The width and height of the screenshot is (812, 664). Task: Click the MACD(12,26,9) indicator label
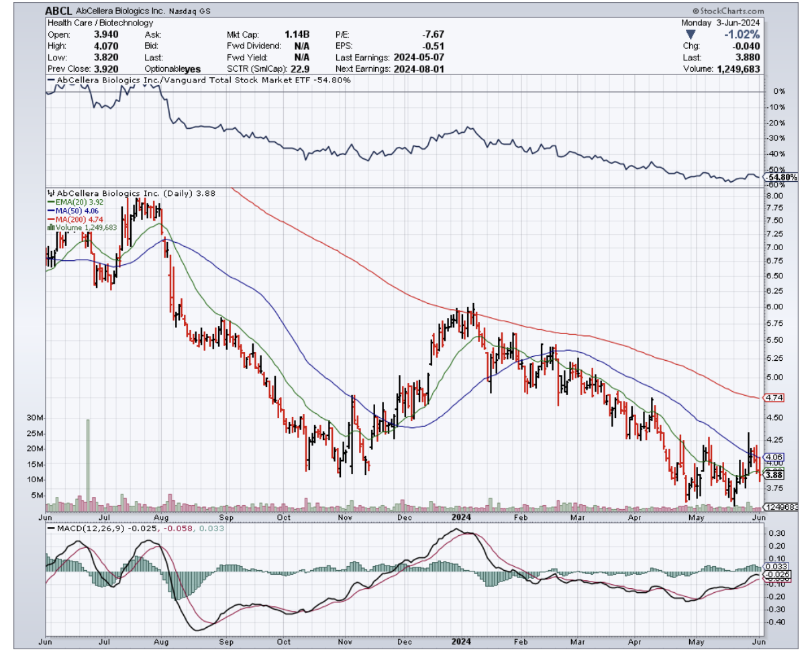[x=85, y=529]
